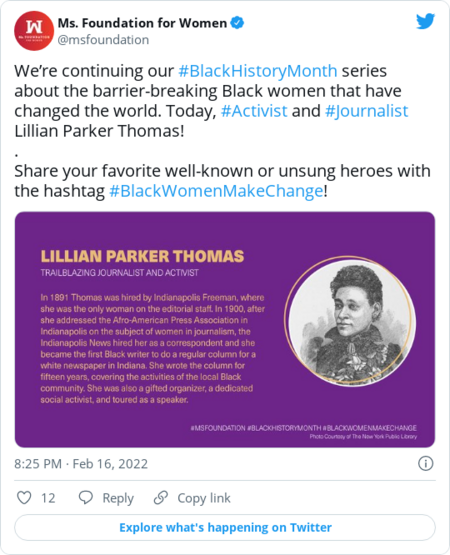Screen dimensions: 450x555
Task: Click the Copy link text
Action: tap(204, 498)
